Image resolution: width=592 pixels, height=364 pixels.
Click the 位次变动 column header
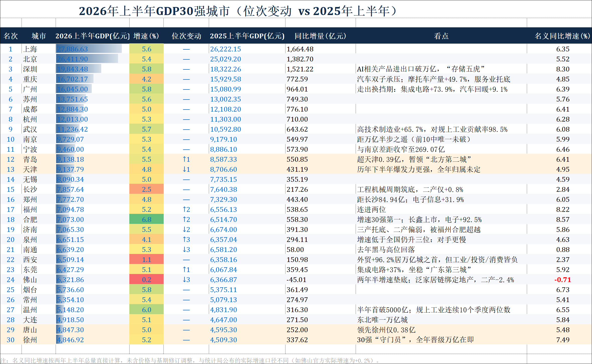coord(186,36)
